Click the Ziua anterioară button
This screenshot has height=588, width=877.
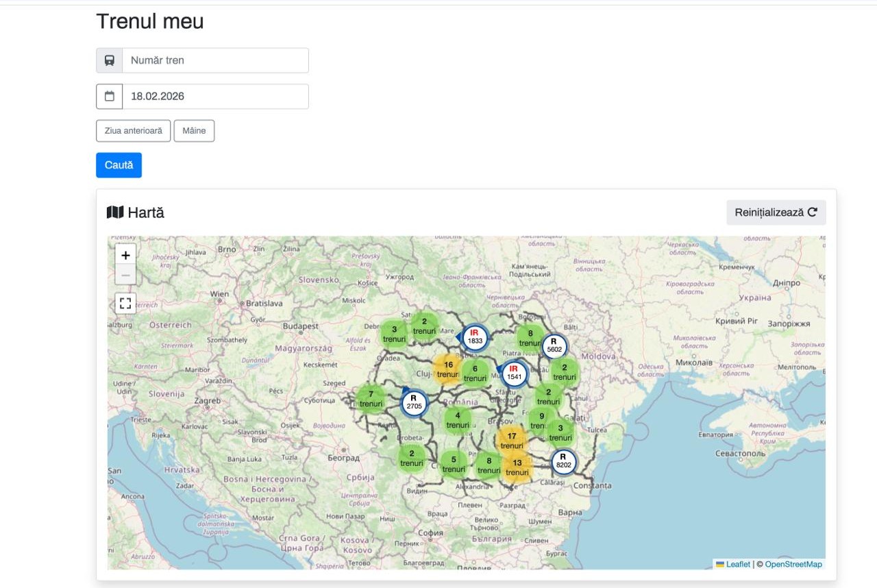click(x=133, y=131)
